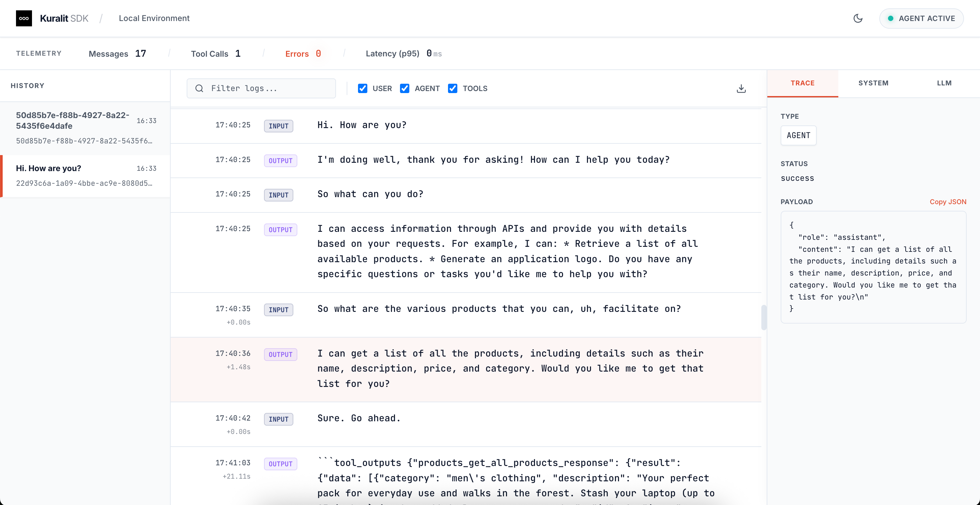Toggle dark mode with the moon icon
This screenshot has width=980, height=505.
point(858,18)
